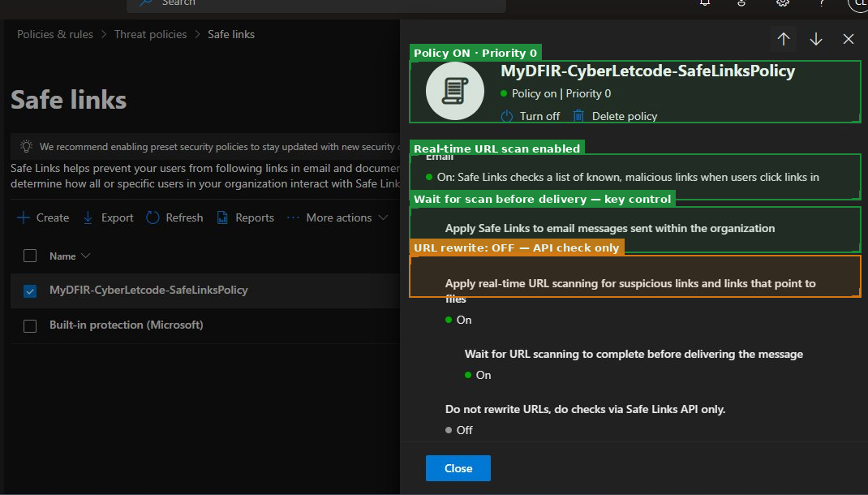Click the Refresh toolbar label

click(184, 217)
